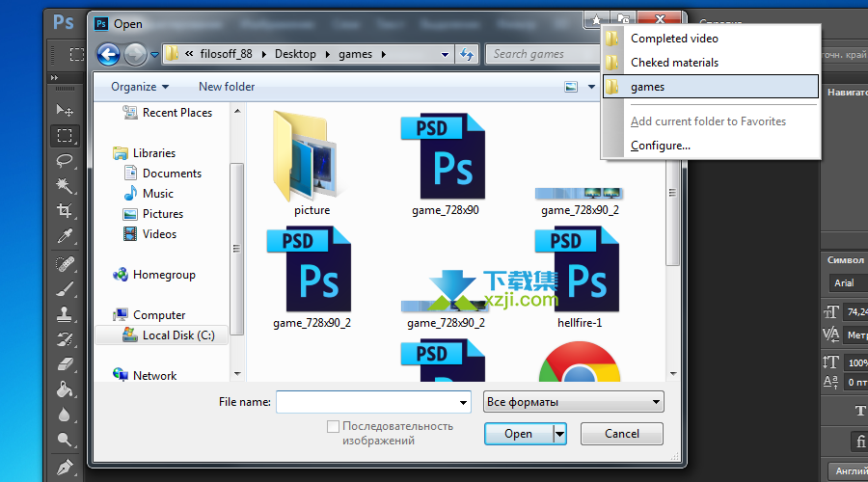
Task: Click the Cancel button
Action: click(x=622, y=434)
